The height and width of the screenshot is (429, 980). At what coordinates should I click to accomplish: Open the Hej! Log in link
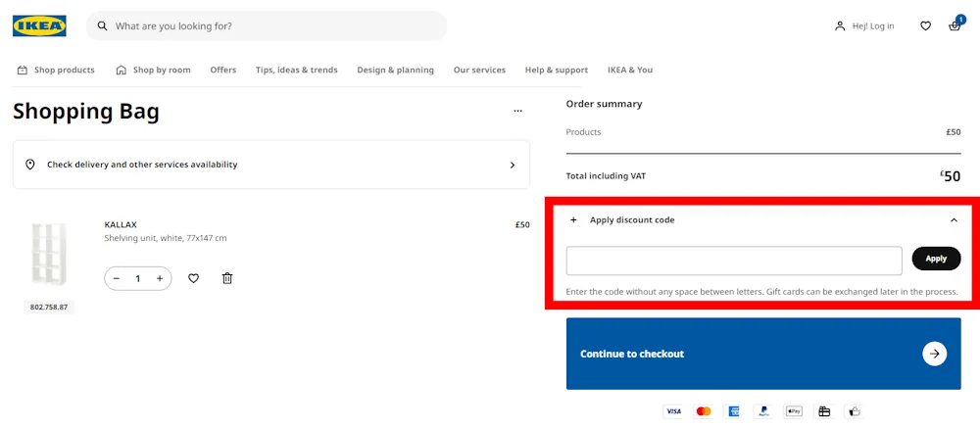[864, 26]
